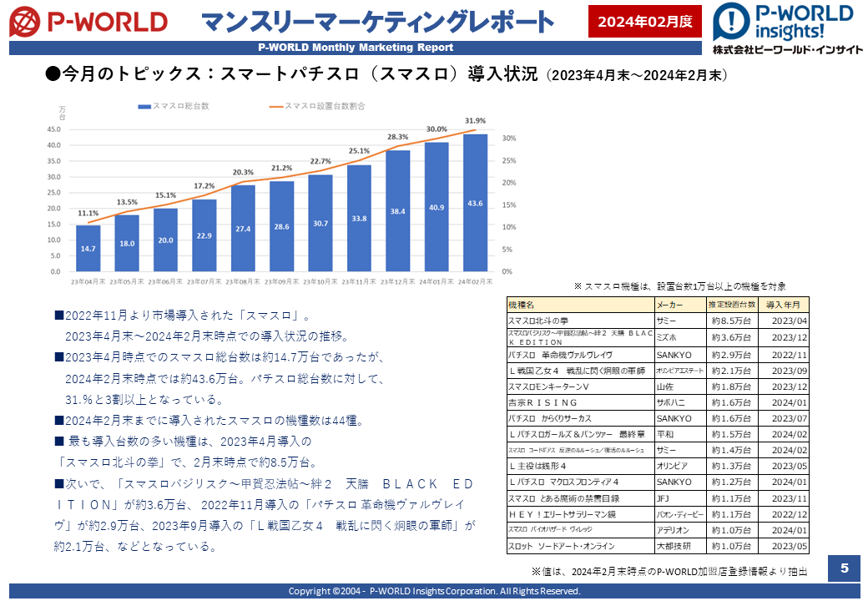
Task: Click the 13.5% data label
Action: (127, 202)
